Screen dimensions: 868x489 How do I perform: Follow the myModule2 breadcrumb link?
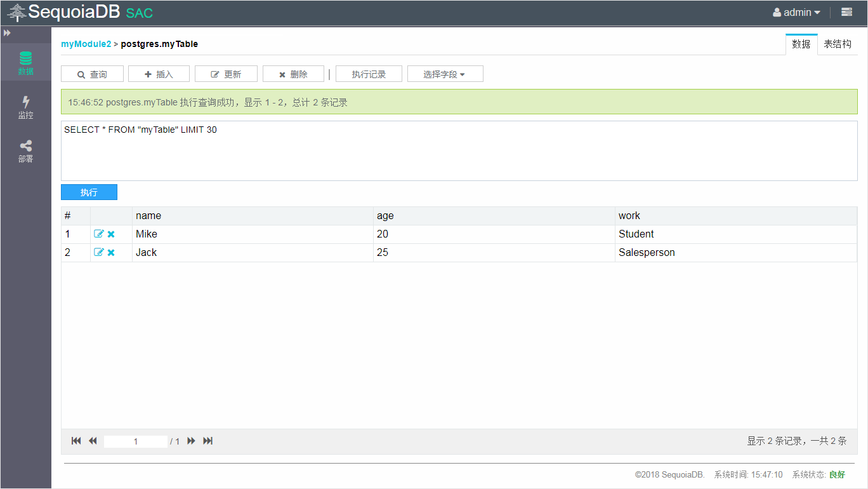pos(86,44)
